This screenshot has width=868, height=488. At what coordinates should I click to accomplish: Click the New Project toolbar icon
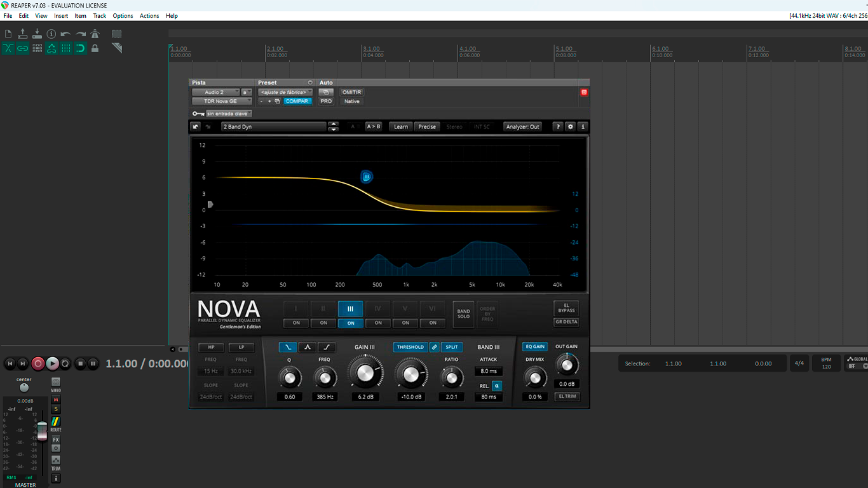[x=8, y=34]
